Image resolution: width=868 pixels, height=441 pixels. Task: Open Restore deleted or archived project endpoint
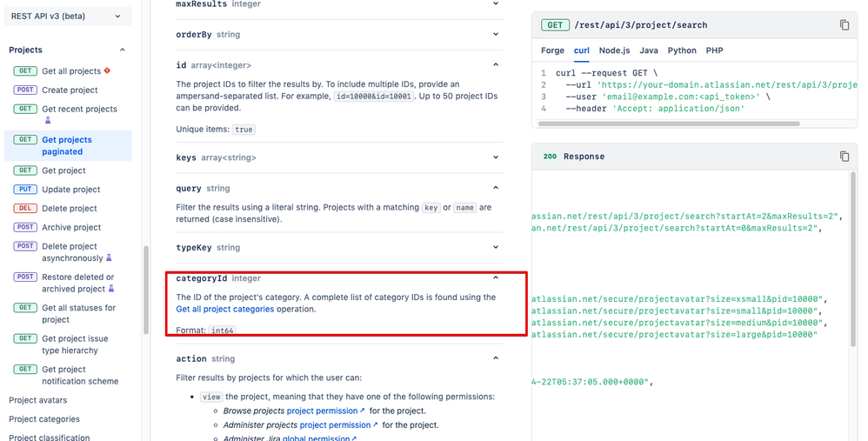pos(77,283)
